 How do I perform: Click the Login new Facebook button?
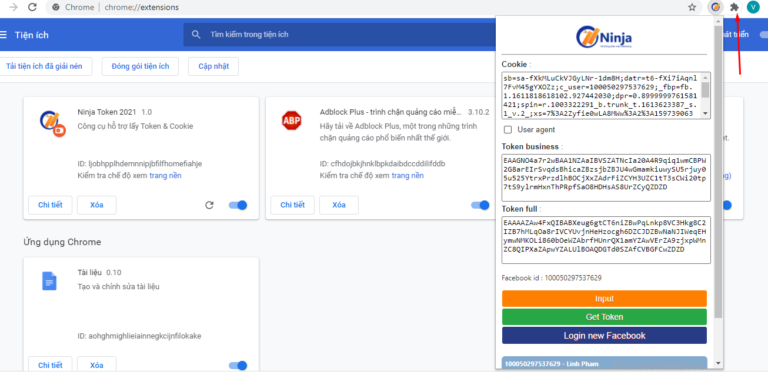coord(604,335)
